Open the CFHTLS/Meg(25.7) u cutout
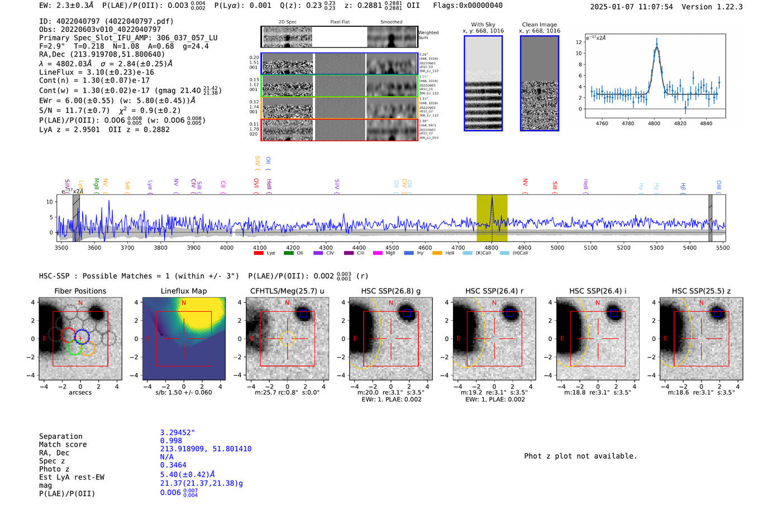Viewport: 782px width, 532px height. [x=287, y=338]
